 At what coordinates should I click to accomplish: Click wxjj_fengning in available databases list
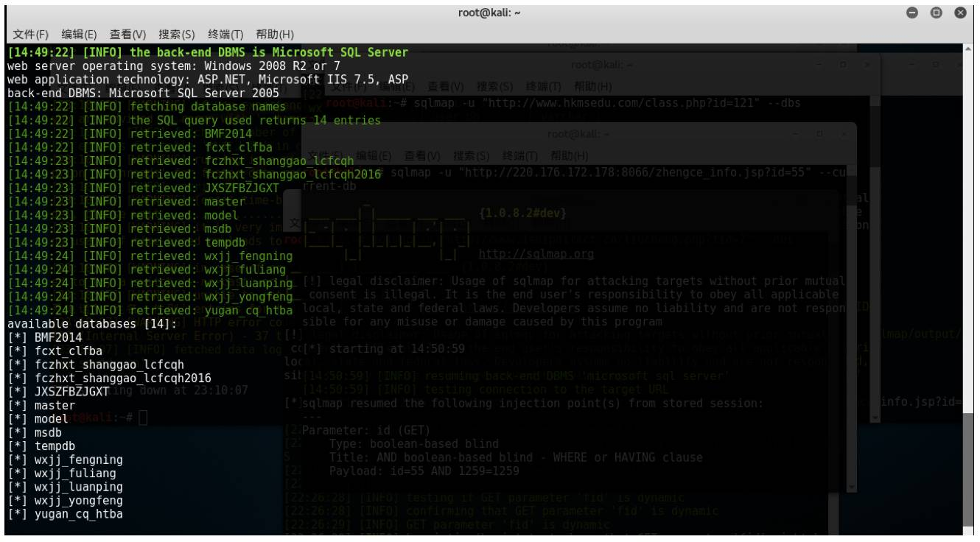[x=78, y=460]
